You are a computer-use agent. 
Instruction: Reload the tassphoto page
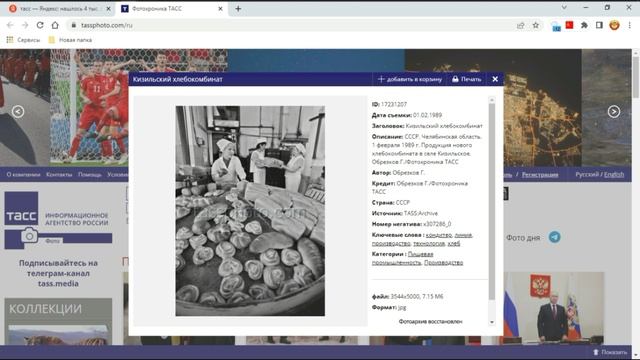tap(40, 25)
